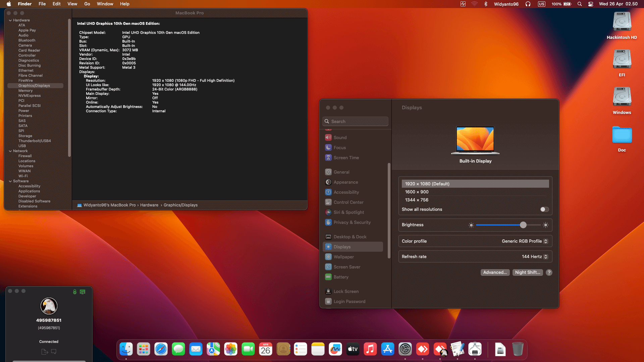
Task: Click Wi-Fi icon in menu bar
Action: pyautogui.click(x=474, y=4)
